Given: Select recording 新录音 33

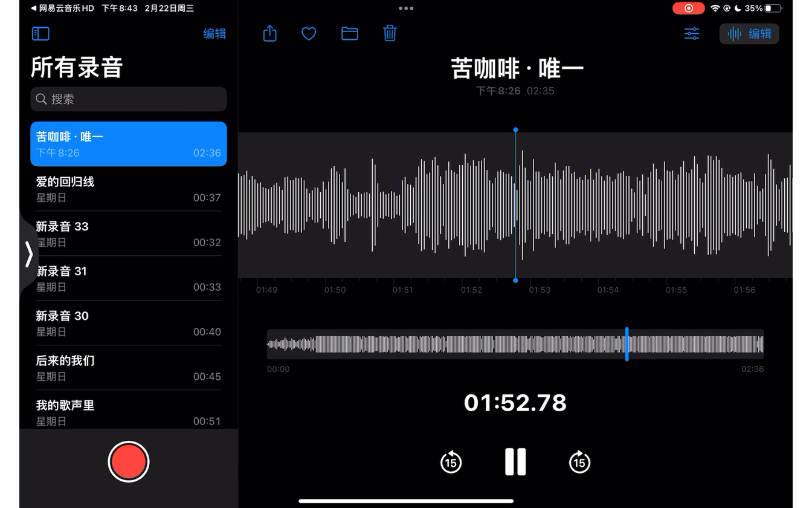Looking at the screenshot, I should click(x=129, y=233).
